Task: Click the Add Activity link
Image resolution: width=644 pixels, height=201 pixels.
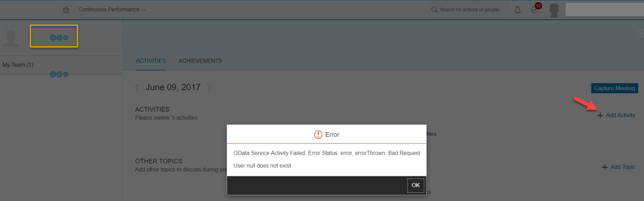Action: point(620,115)
